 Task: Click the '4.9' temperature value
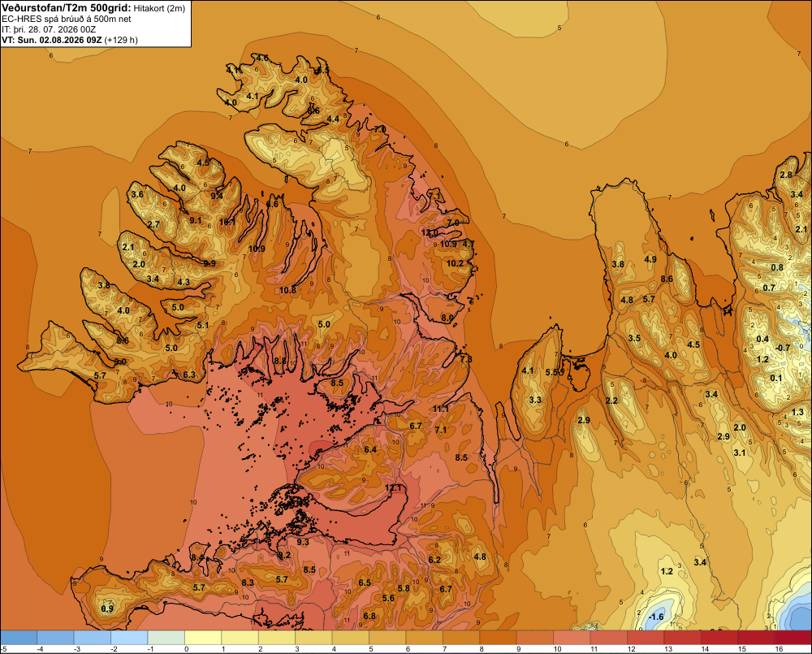coord(650,260)
